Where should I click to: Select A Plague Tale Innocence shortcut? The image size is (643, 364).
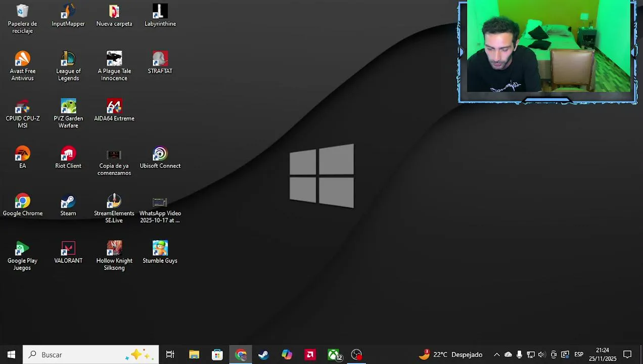(x=114, y=66)
